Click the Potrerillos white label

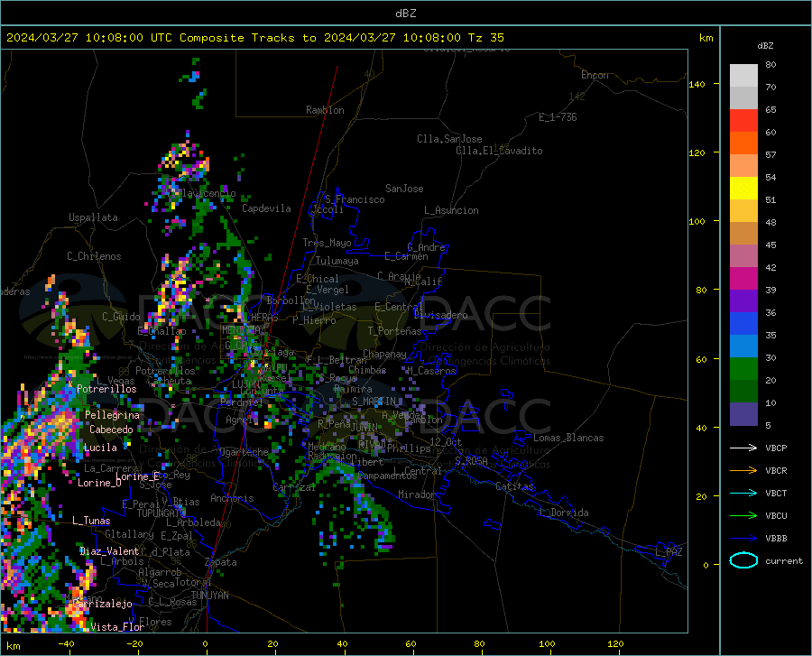106,389
